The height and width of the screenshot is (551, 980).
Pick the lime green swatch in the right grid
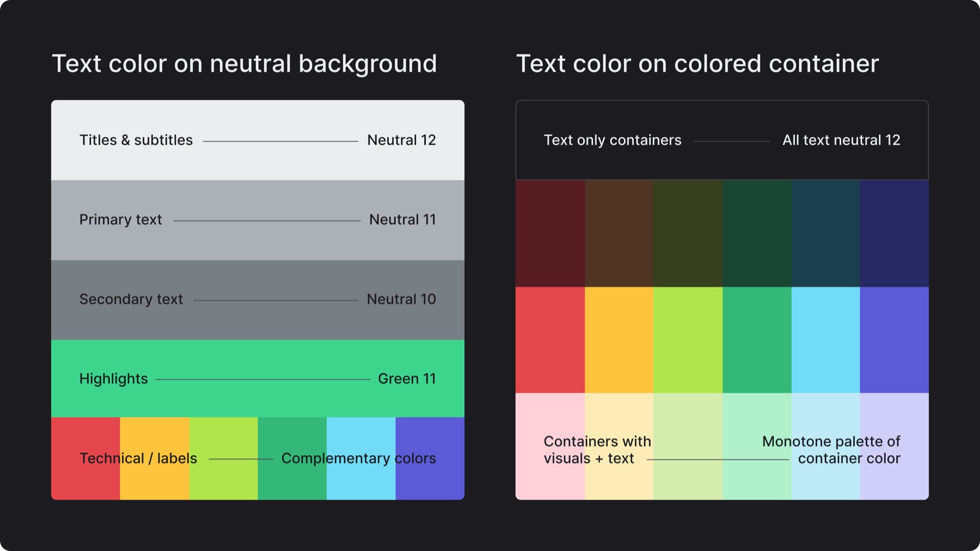pos(688,340)
